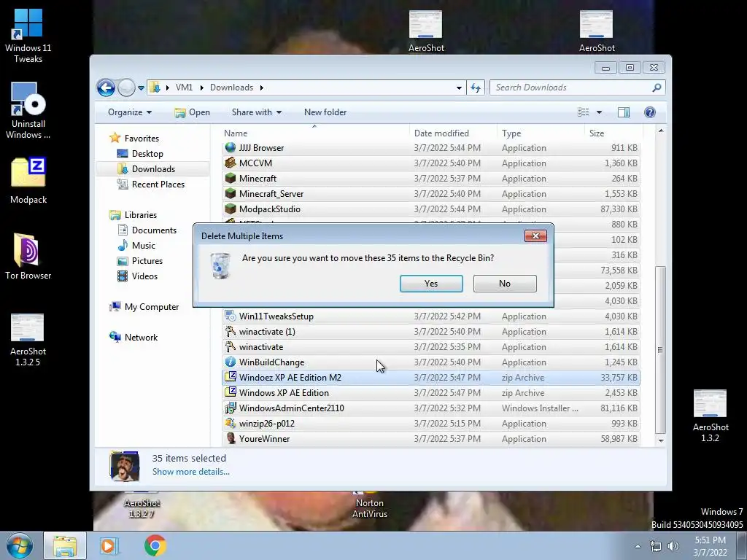Open the Share with menu

[256, 112]
